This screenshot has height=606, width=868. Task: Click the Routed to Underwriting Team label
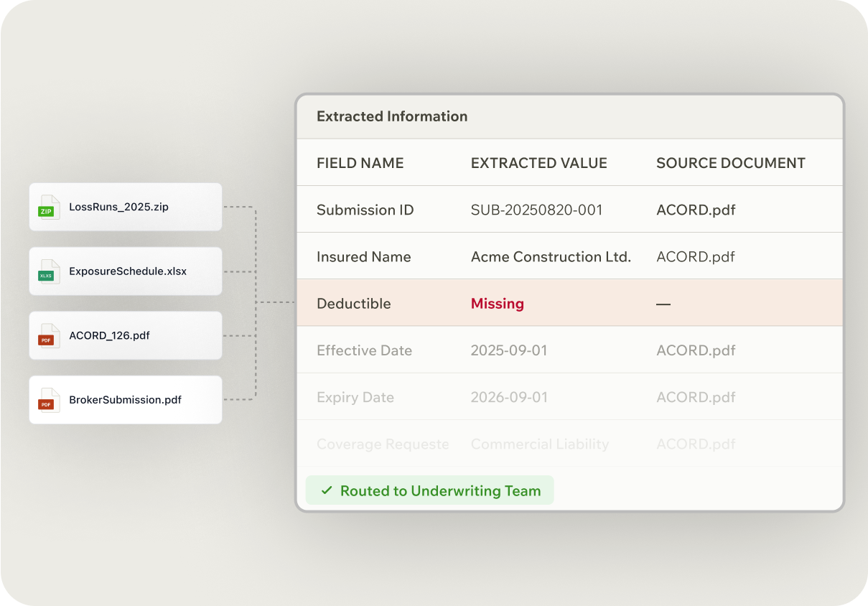440,491
